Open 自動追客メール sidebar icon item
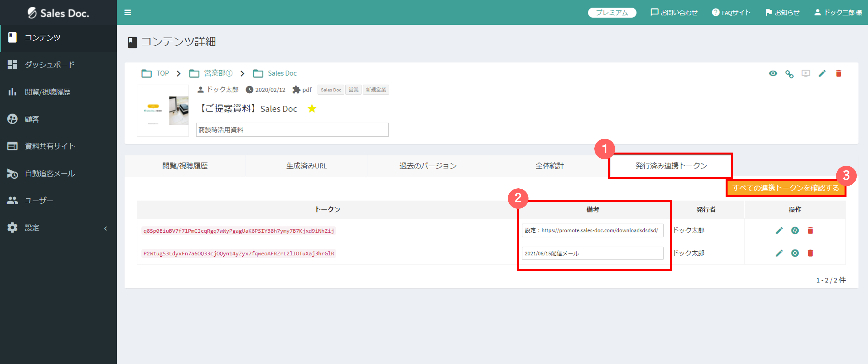The width and height of the screenshot is (868, 364). pos(13,173)
